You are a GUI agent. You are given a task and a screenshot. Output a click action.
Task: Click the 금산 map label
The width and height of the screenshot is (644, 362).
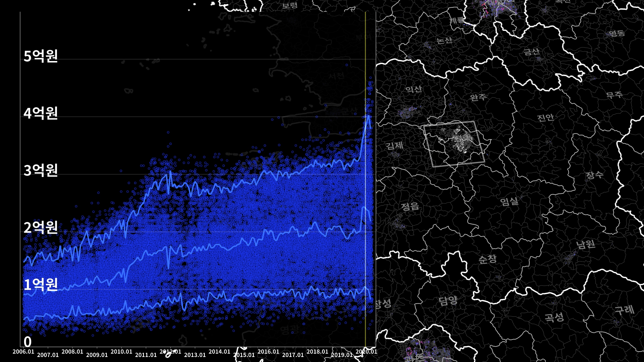(531, 52)
